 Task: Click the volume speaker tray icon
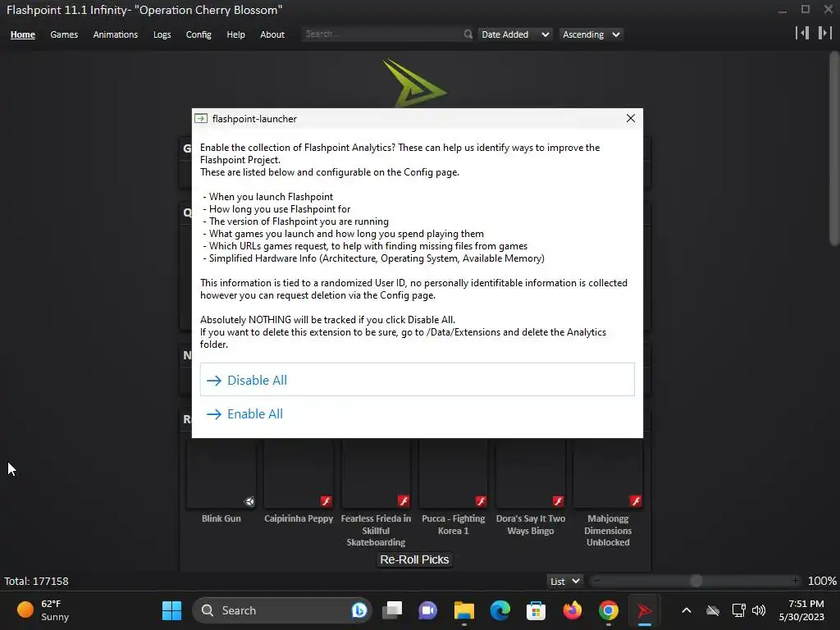[x=759, y=610]
